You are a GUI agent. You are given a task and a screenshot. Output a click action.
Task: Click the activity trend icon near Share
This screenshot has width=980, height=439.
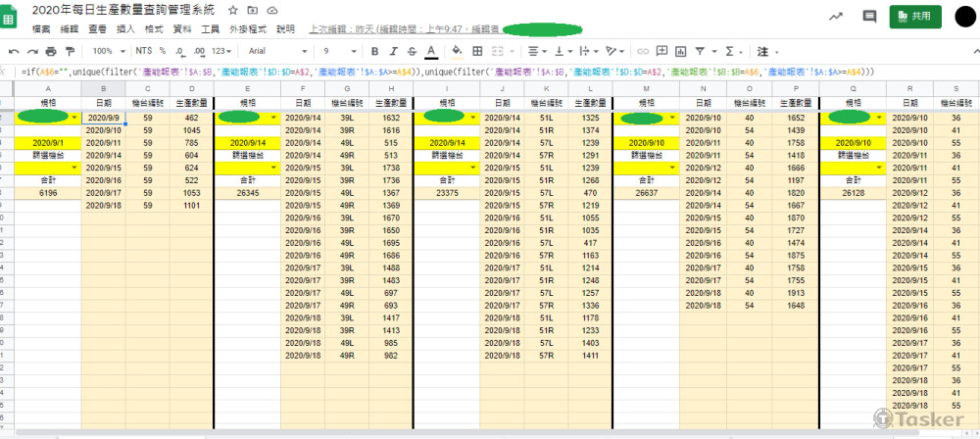click(x=836, y=16)
